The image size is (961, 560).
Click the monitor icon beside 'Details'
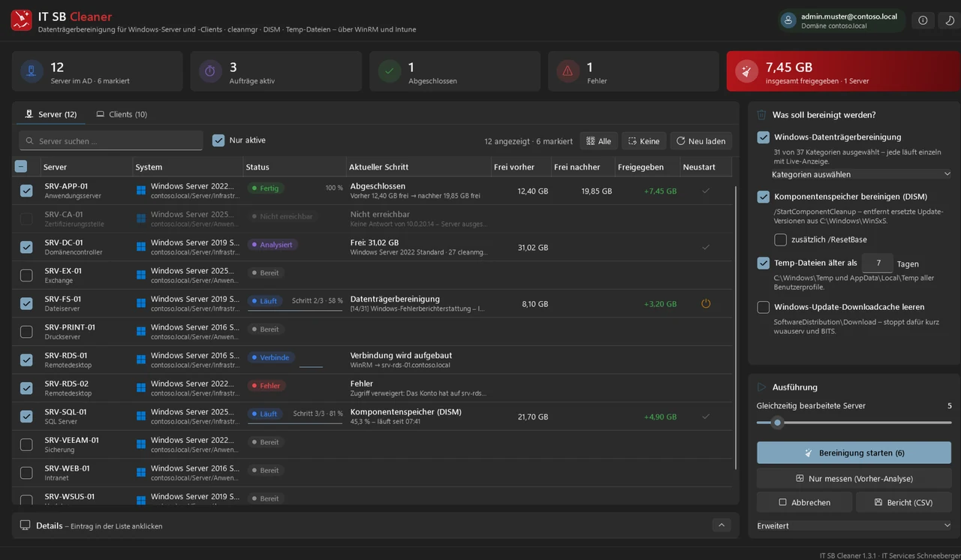pyautogui.click(x=26, y=525)
